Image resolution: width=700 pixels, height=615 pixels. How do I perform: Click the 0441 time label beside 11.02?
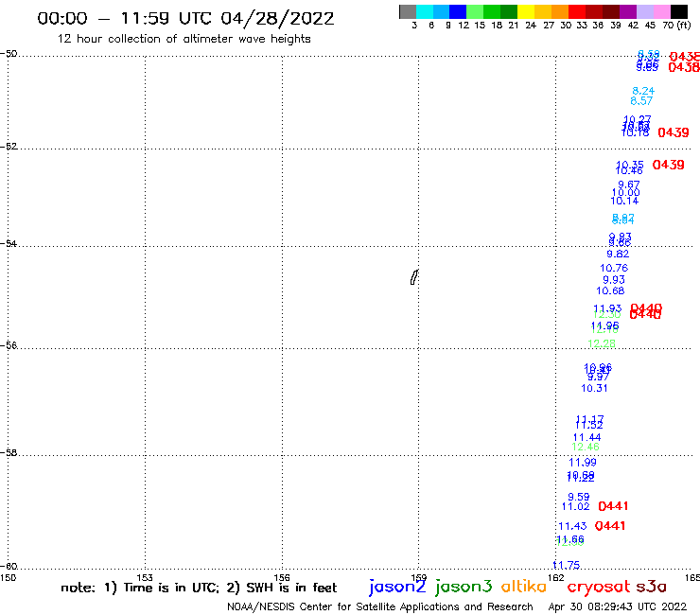pos(613,506)
